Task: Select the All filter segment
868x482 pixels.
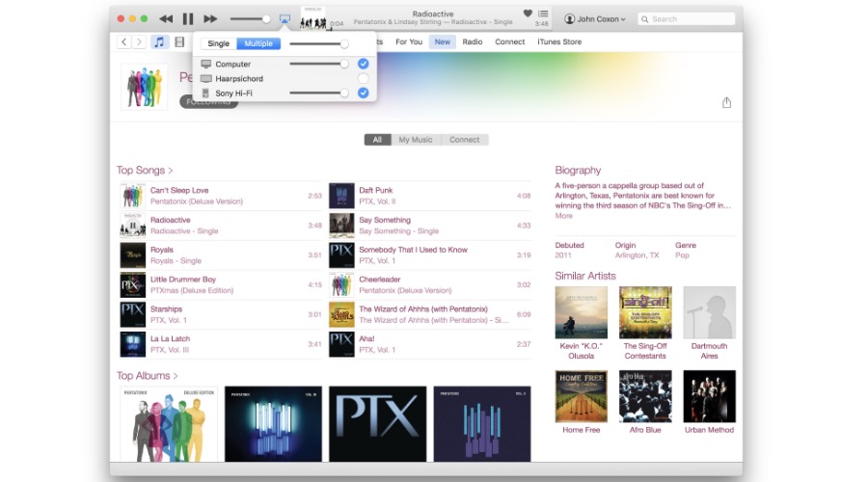Action: coord(377,140)
